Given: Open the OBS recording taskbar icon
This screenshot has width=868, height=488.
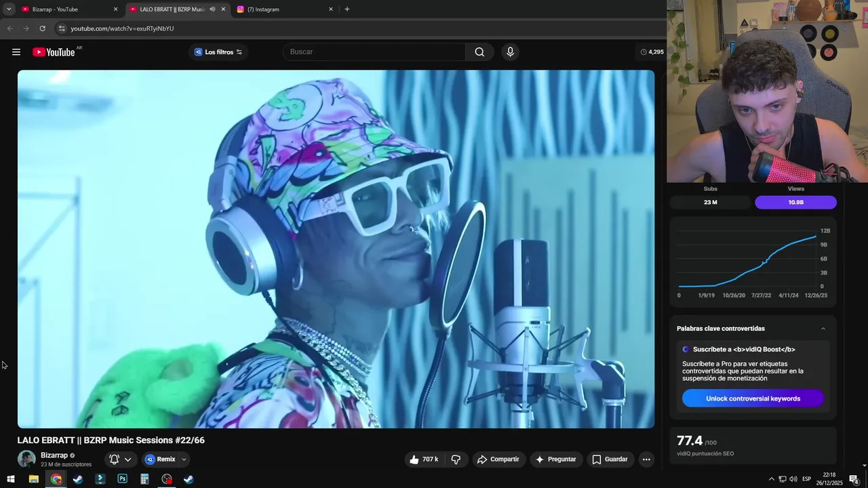Looking at the screenshot, I should [x=167, y=479].
